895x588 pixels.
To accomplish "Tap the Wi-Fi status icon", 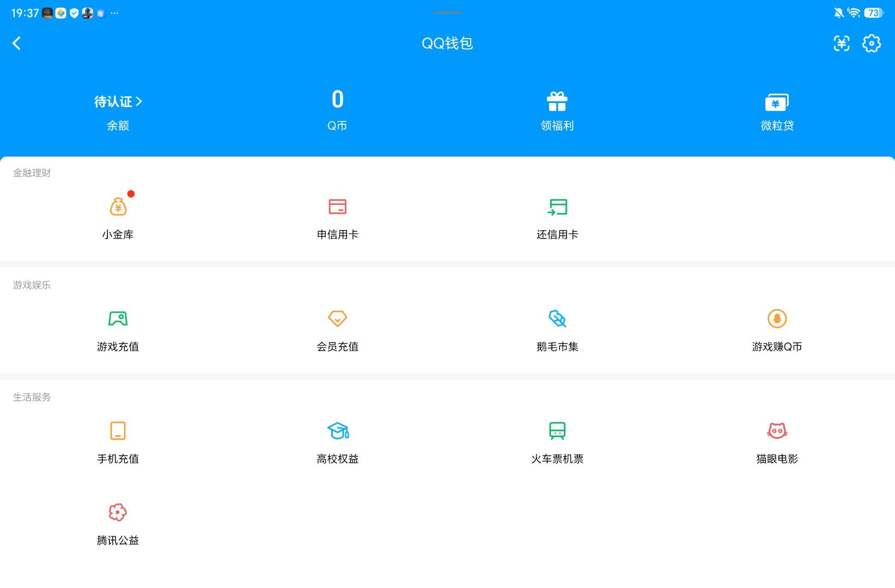I will point(854,13).
